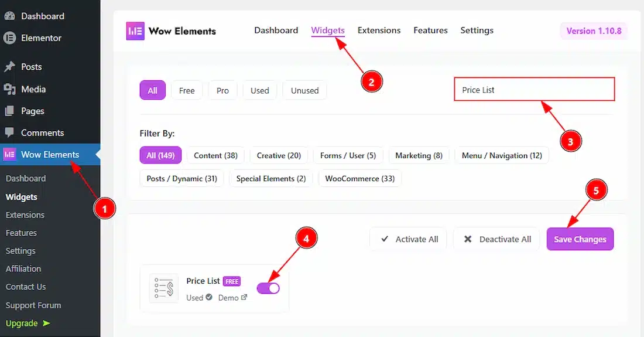Open the Price List Demo link

pyautogui.click(x=232, y=298)
